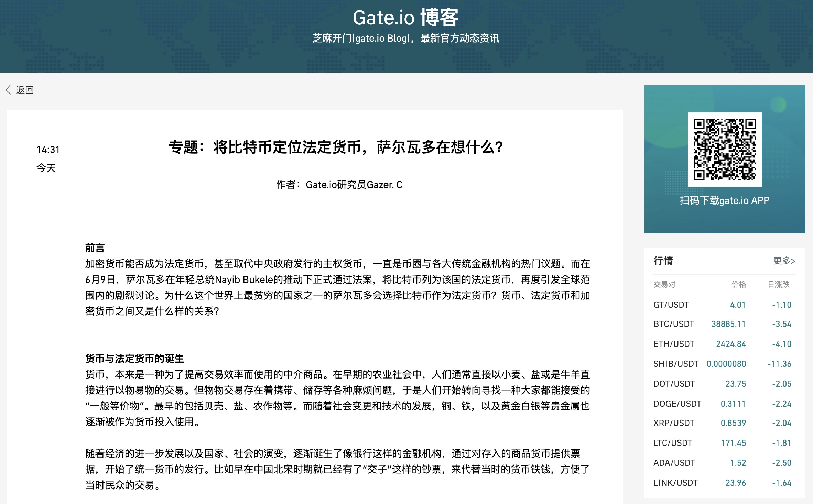Screen dimensions: 813x504
Task: Click the LTC price 171.45
Action: coord(733,443)
